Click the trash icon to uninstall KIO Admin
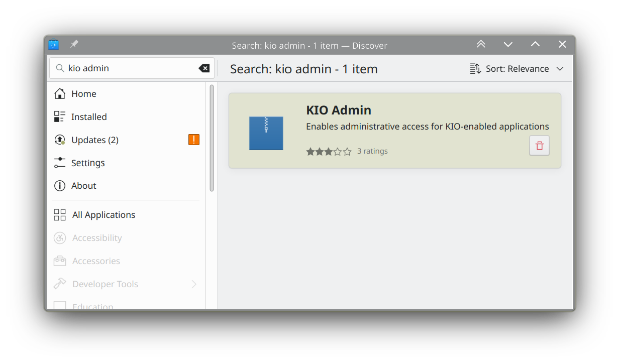Viewport: 619px width, 364px height. pyautogui.click(x=539, y=146)
